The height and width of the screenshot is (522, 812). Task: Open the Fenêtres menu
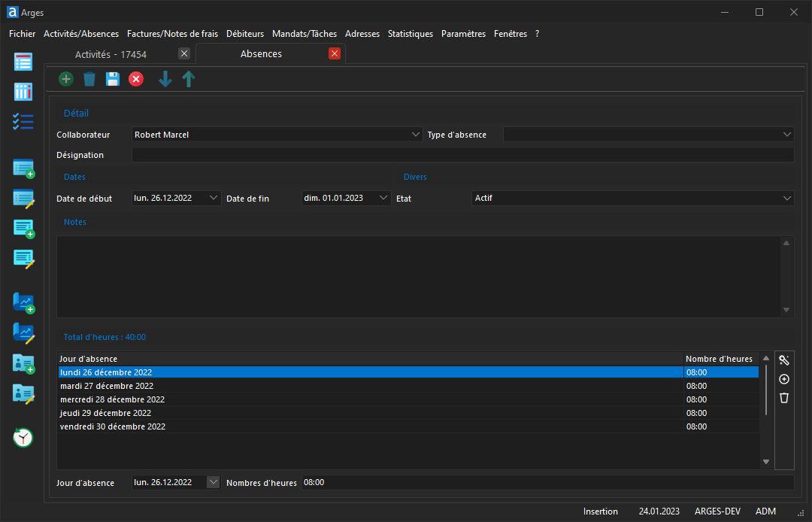511,34
